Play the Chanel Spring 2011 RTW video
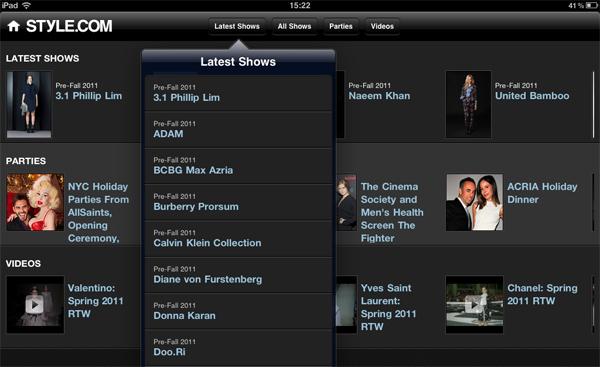 474,305
